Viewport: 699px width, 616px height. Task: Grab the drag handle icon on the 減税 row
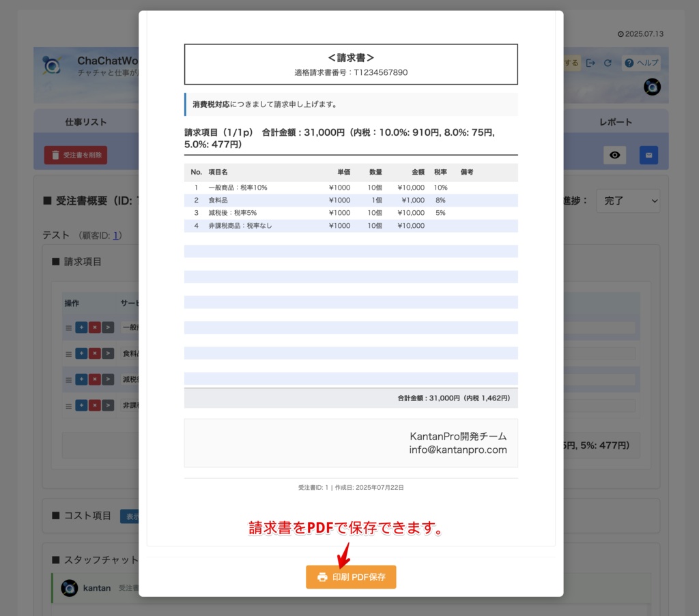pyautogui.click(x=69, y=379)
